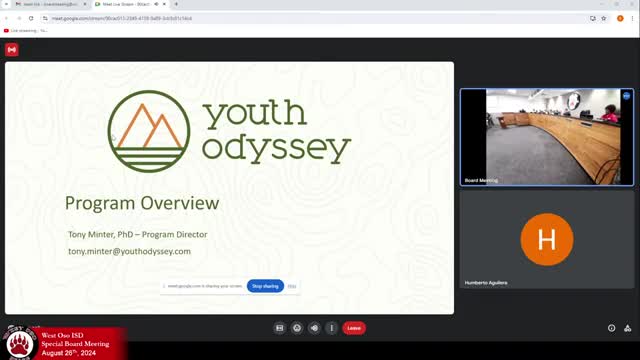Image resolution: width=640 pixels, height=360 pixels.
Task: Select Humberto Aguilera's participant tile
Action: click(547, 240)
